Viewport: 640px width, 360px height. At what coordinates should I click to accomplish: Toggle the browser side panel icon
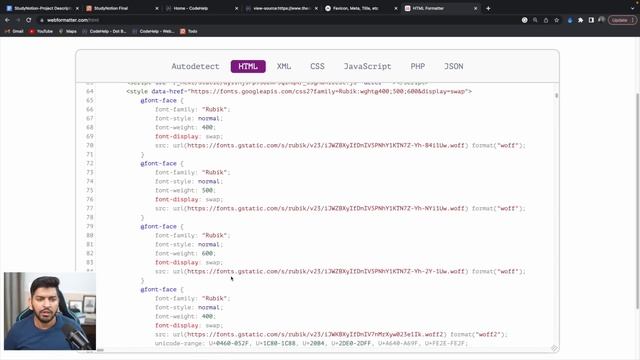[x=591, y=20]
